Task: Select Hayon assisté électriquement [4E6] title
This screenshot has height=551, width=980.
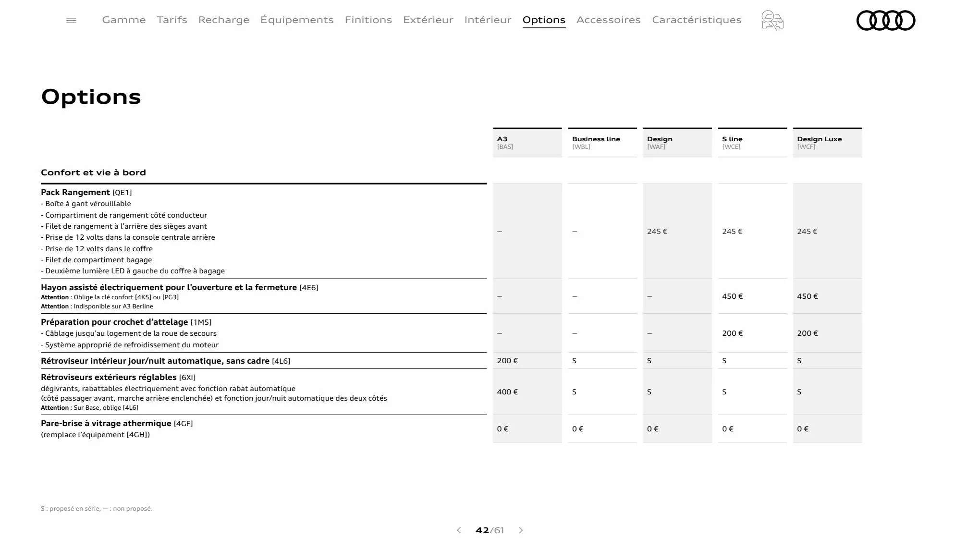Action: point(180,287)
